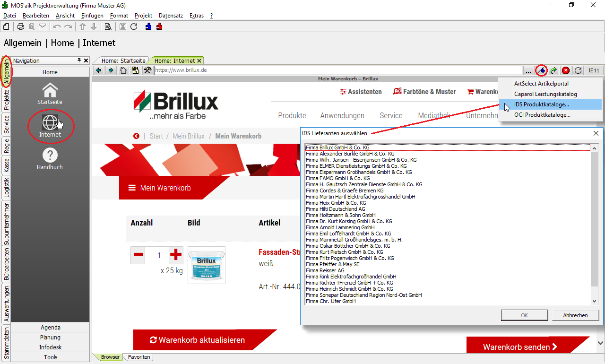Go back with the browser left arrow
Screen dimensions: 605x364
[x=99, y=70]
